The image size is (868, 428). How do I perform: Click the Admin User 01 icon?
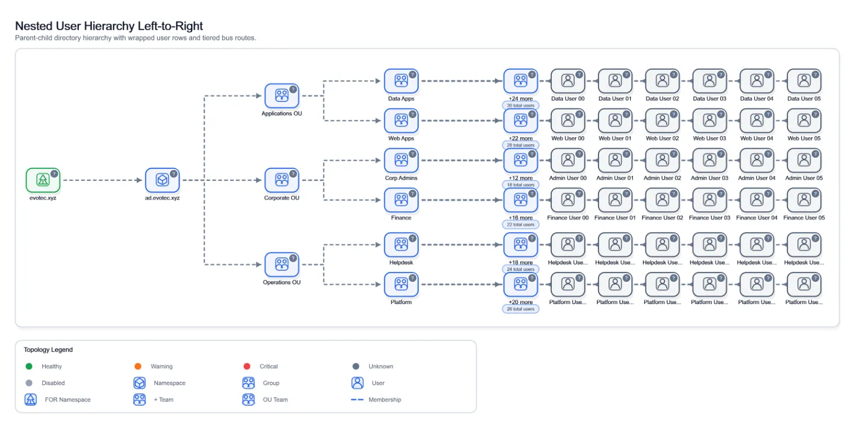point(615,160)
